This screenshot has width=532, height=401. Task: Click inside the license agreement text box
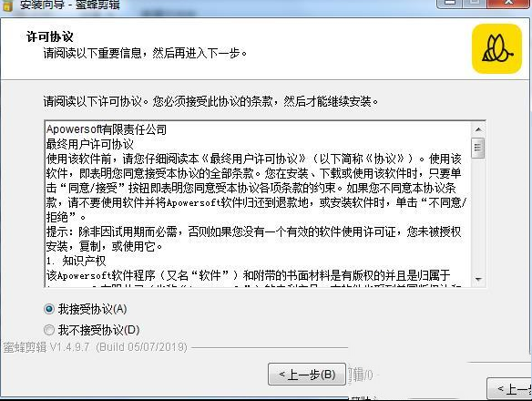(259, 204)
